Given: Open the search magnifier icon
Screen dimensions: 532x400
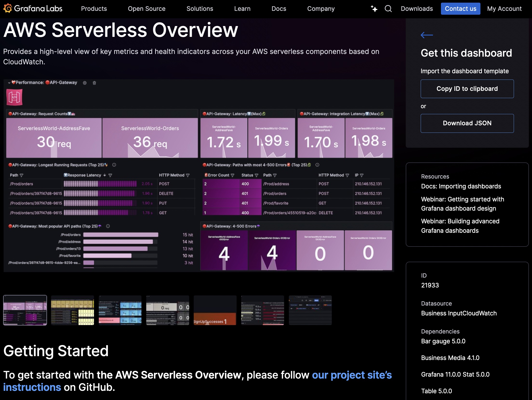Looking at the screenshot, I should coord(388,9).
